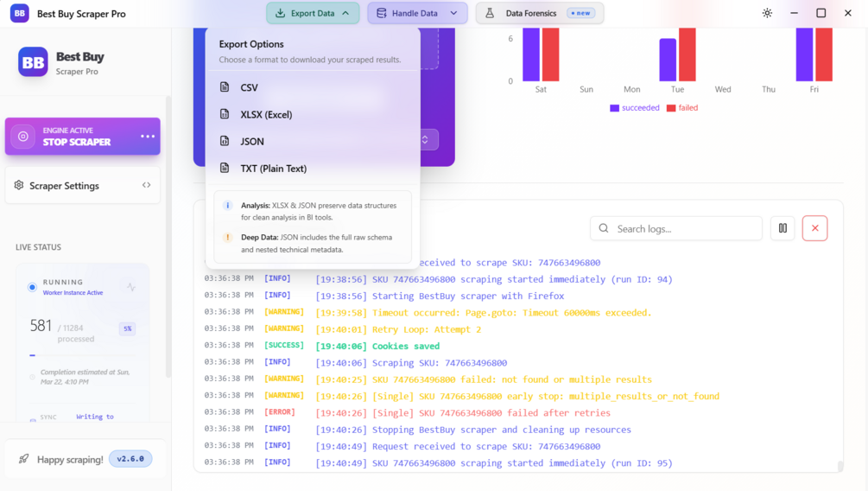This screenshot has height=491, width=868.
Task: Click the 'Writing to' sync status text
Action: 95,416
